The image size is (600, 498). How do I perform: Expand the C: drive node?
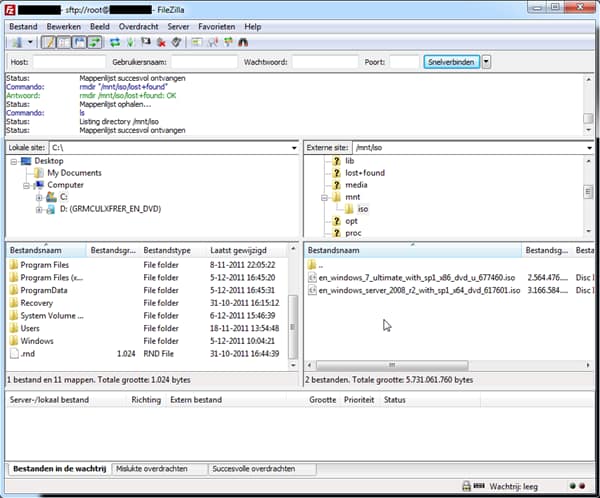click(39, 198)
